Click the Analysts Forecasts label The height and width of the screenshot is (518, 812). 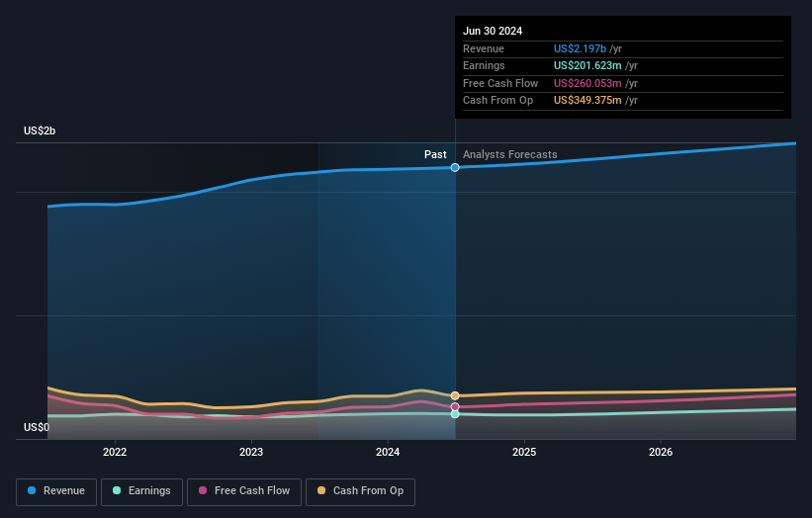coord(510,155)
